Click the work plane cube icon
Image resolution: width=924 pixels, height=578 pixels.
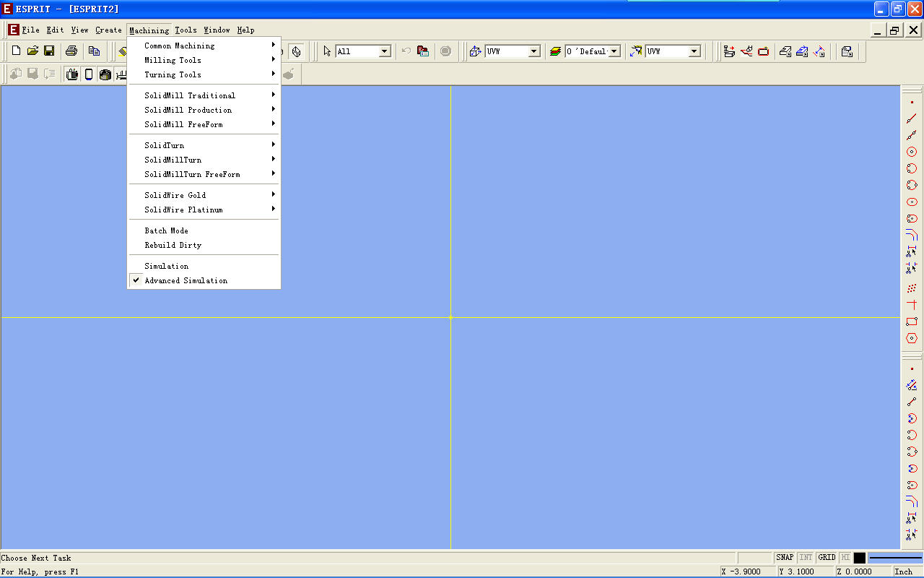(x=475, y=51)
